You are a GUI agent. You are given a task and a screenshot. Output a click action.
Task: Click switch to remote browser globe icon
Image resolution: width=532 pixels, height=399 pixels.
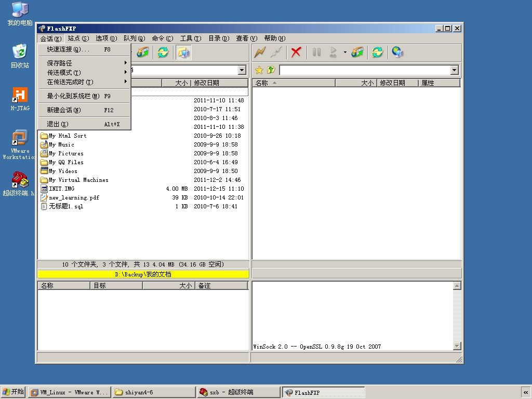click(397, 52)
